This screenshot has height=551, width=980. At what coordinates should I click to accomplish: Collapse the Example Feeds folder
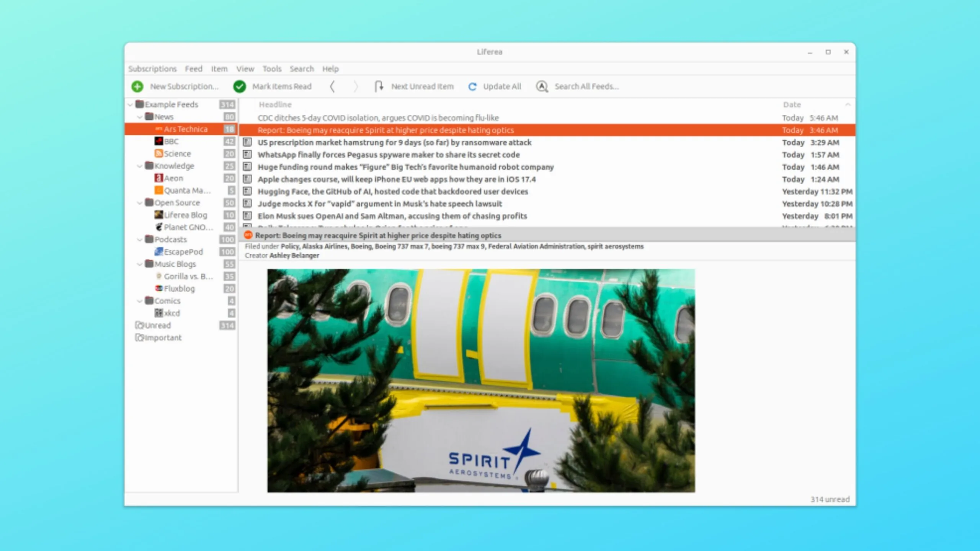(130, 104)
